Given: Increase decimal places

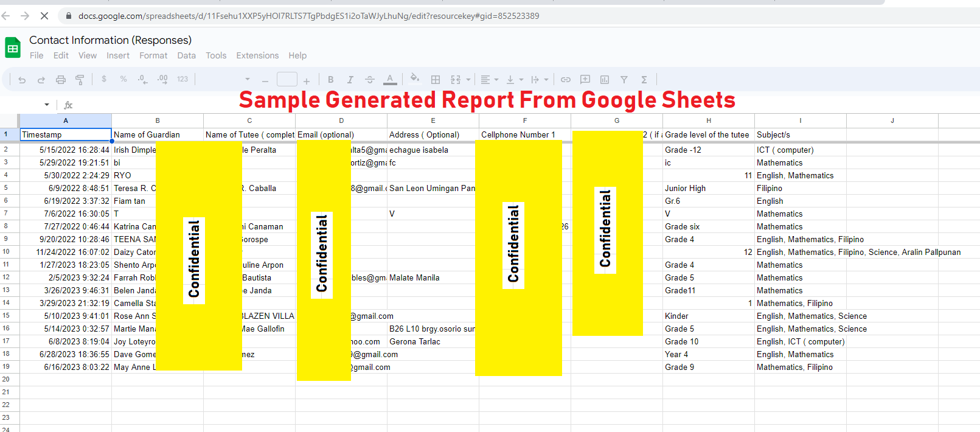Looking at the screenshot, I should click(162, 79).
